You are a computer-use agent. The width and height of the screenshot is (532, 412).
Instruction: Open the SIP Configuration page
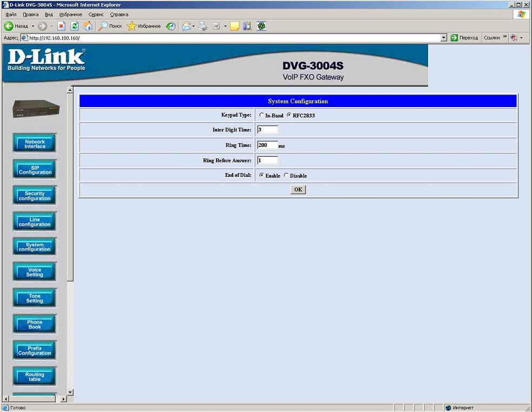coord(35,170)
